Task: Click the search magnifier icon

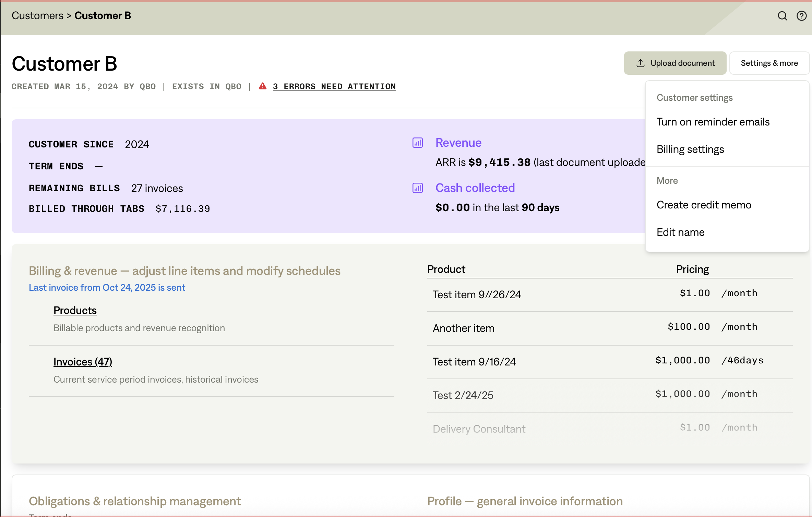Action: point(782,16)
